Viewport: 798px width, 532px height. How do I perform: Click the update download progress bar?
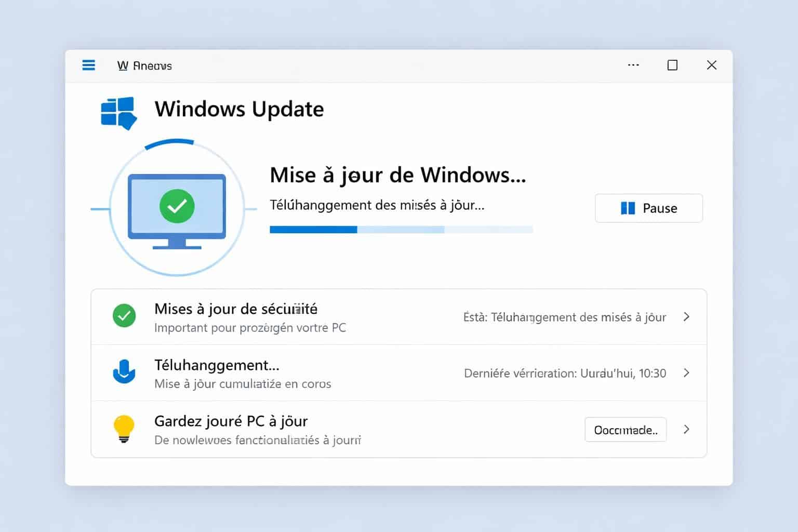click(x=401, y=230)
